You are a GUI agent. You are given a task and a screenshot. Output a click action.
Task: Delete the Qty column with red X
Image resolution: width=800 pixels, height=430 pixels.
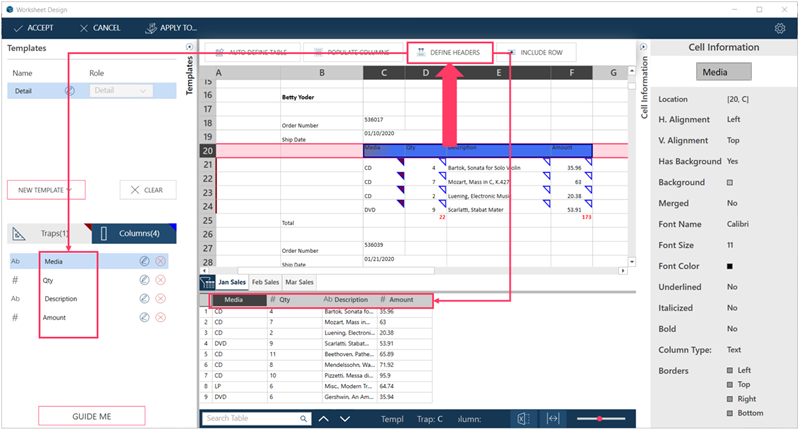coord(161,280)
